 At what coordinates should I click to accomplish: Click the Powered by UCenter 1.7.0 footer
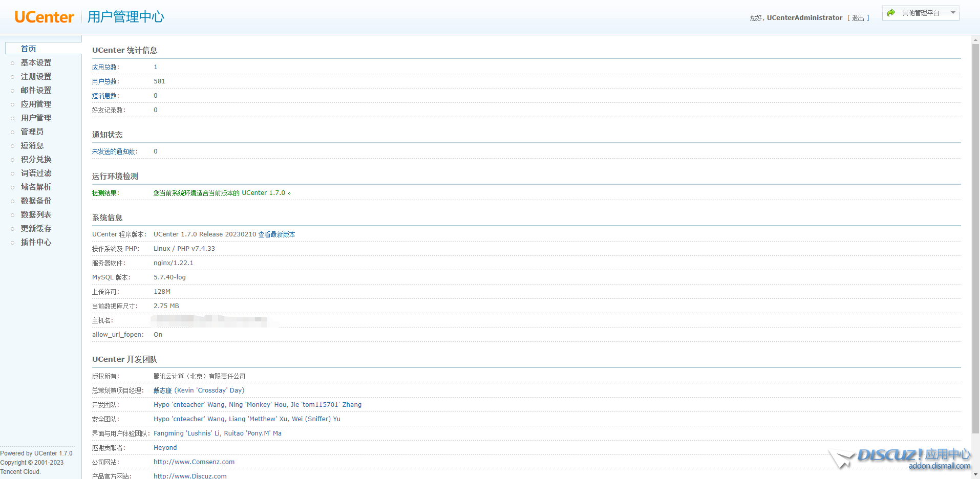pos(36,453)
